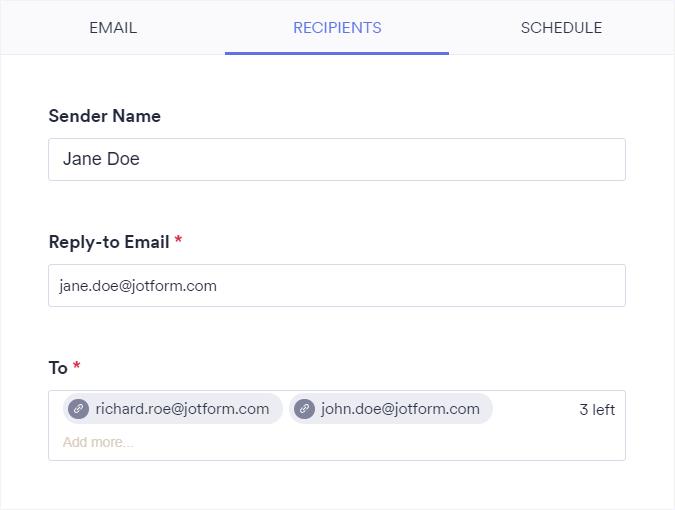Click the 'Jane Doe' text in Sender Name
The image size is (675, 510).
101,160
